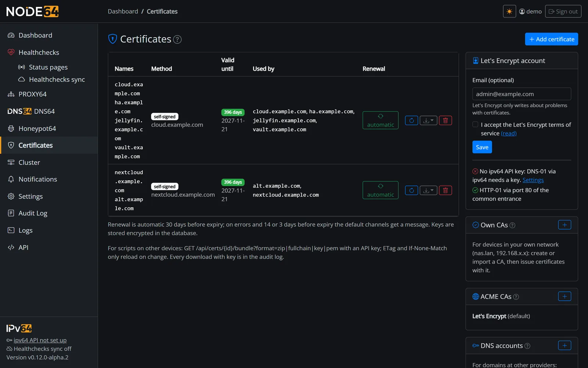588x368 pixels.
Task: Focus the Let's Encrypt email input field
Action: pos(521,94)
